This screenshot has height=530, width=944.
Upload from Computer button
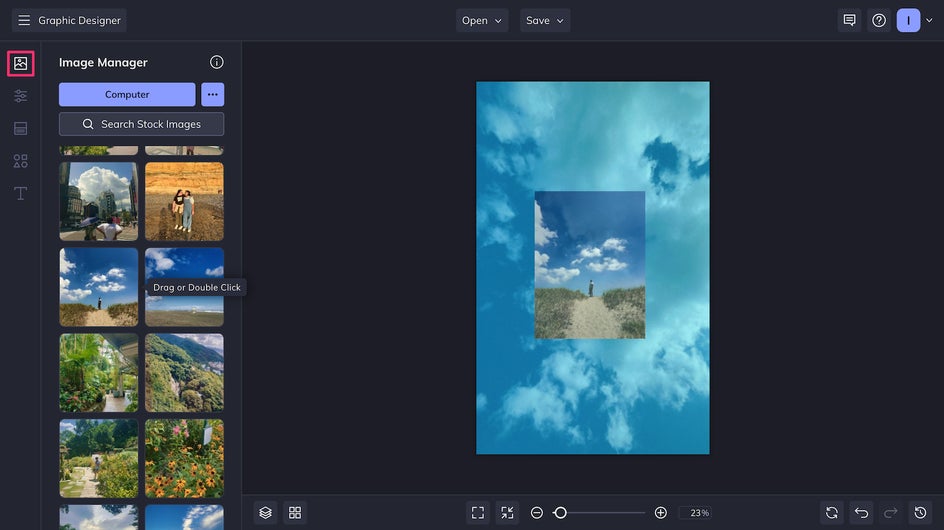pyautogui.click(x=127, y=95)
